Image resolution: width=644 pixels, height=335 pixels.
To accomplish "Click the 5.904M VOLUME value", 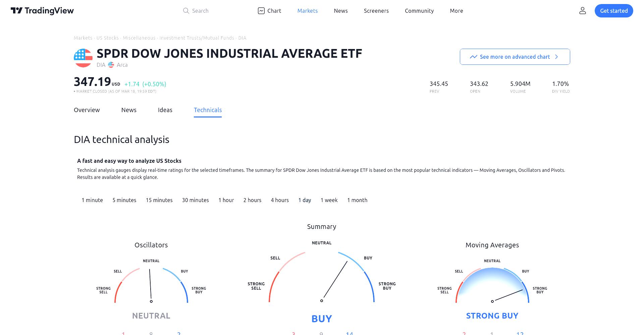I will pyautogui.click(x=520, y=84).
